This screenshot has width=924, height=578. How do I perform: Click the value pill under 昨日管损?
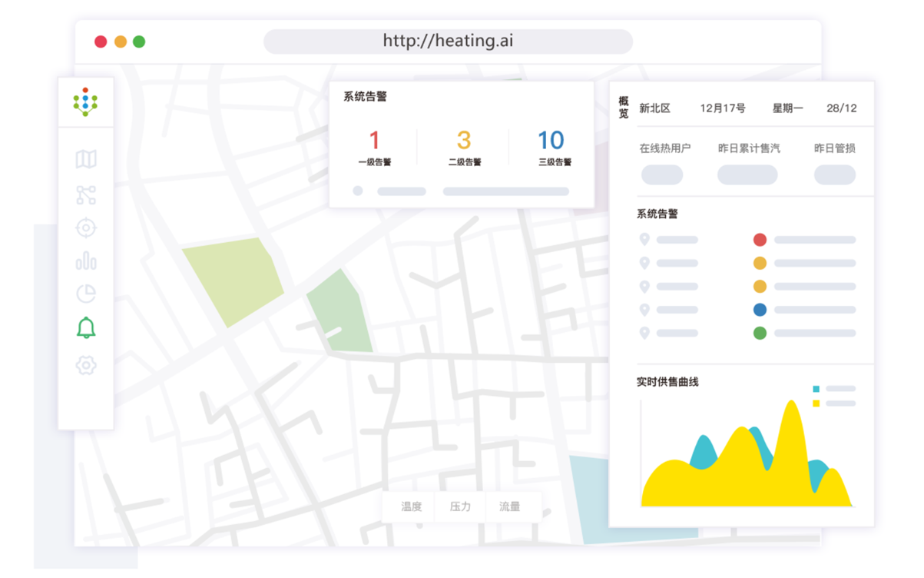tap(835, 174)
